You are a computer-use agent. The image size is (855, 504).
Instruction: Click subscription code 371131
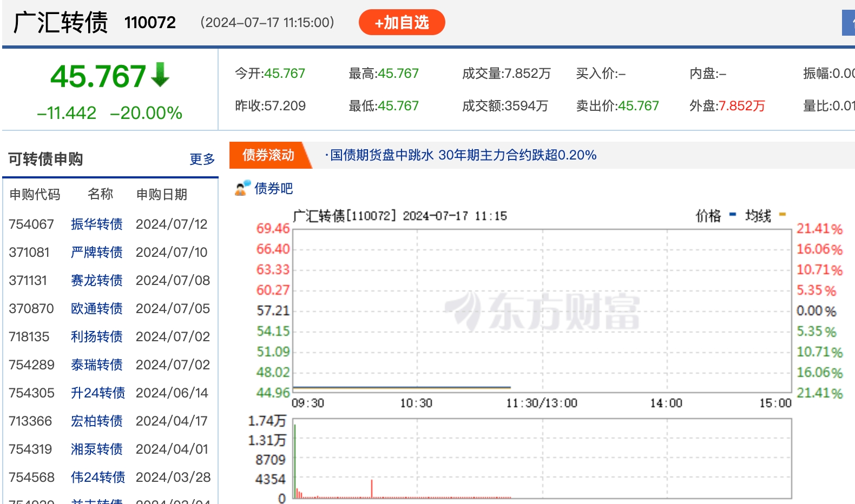28,280
